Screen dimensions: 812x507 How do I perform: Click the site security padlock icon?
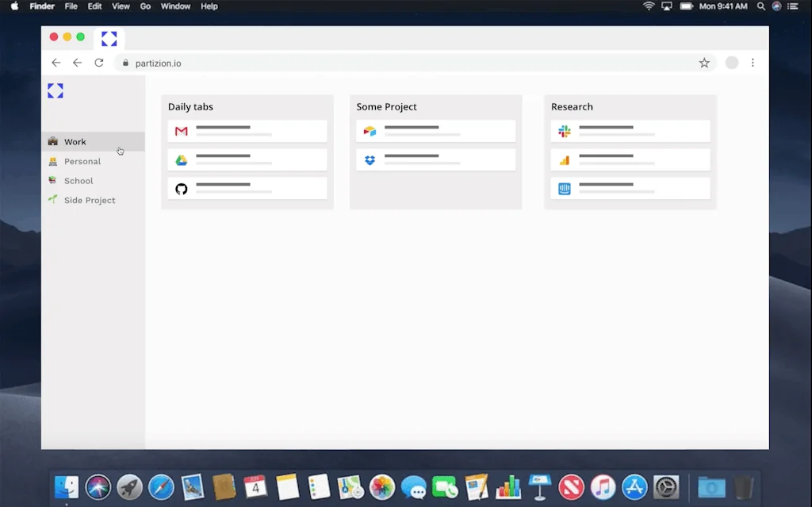point(124,62)
